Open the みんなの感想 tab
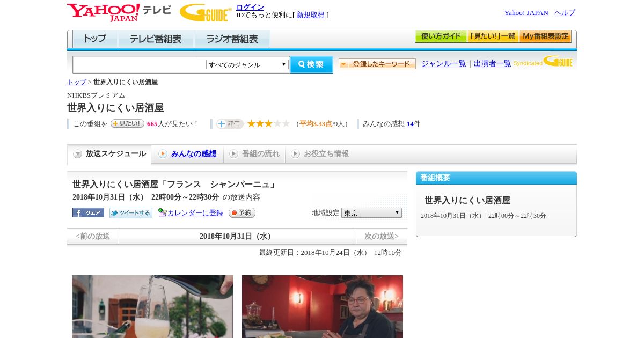This screenshot has height=338, width=644. point(187,154)
